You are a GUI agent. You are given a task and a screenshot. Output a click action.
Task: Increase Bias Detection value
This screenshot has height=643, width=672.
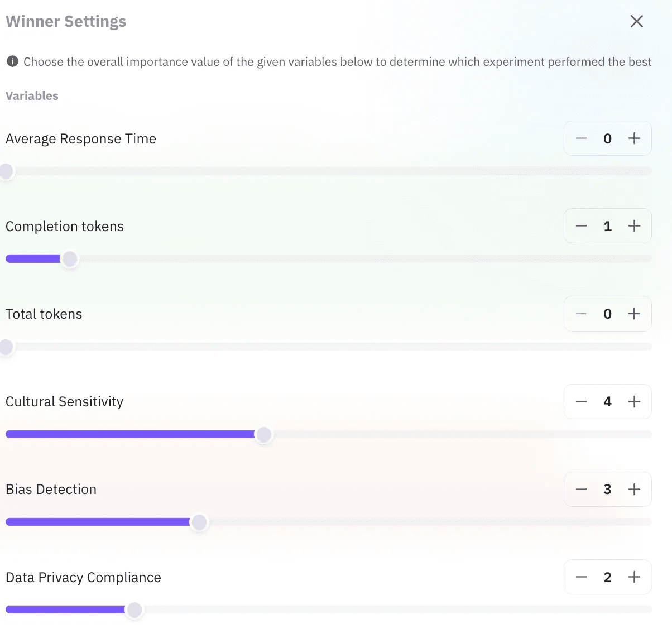pos(634,490)
